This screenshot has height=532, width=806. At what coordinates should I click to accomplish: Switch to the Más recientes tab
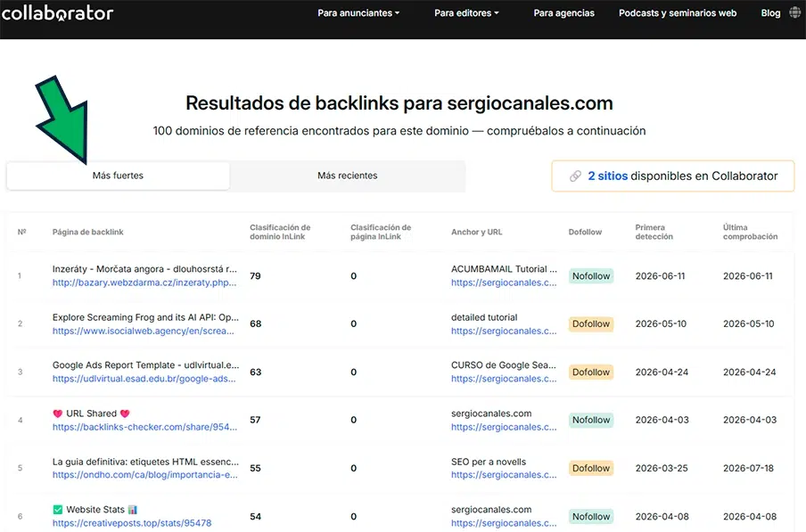(348, 176)
